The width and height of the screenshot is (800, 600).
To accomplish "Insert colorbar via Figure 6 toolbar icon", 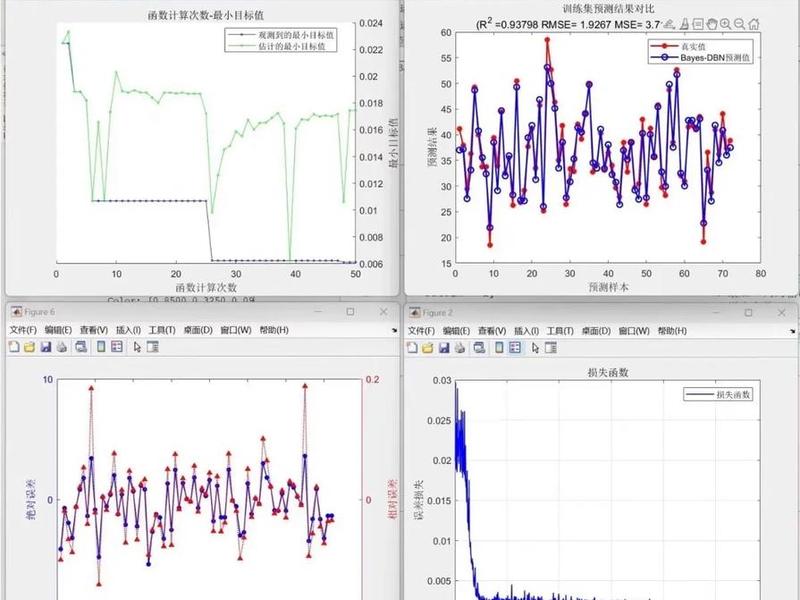I will (x=101, y=347).
